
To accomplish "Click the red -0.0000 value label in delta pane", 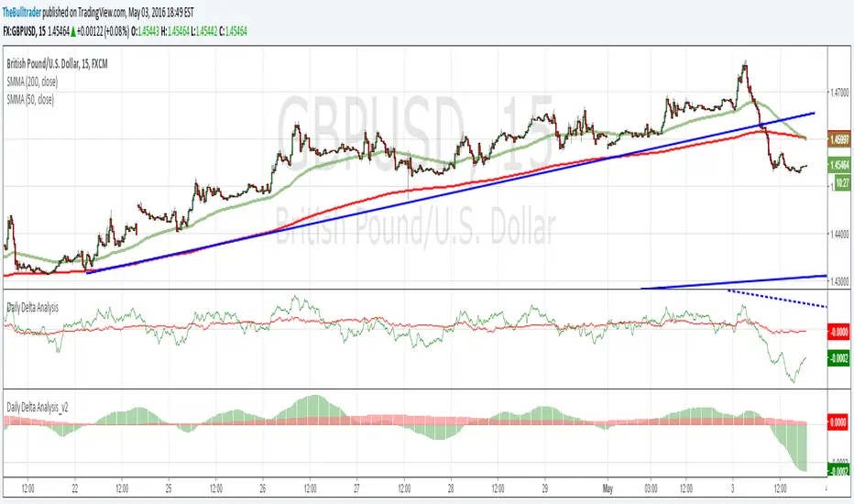I will pyautogui.click(x=838, y=332).
